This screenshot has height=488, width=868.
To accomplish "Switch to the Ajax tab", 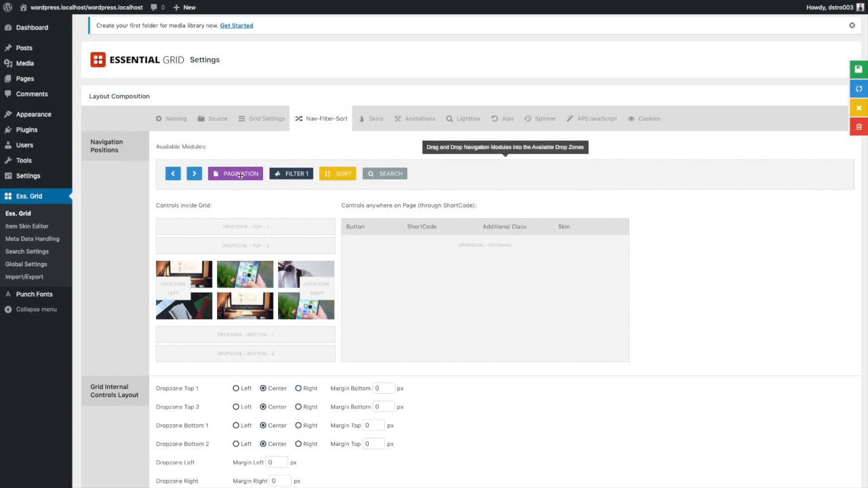I will click(502, 119).
